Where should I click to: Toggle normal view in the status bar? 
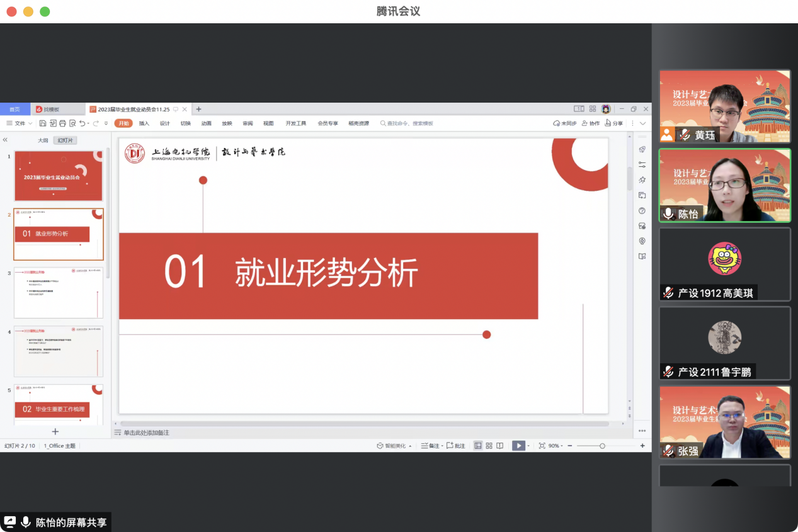pos(478,446)
